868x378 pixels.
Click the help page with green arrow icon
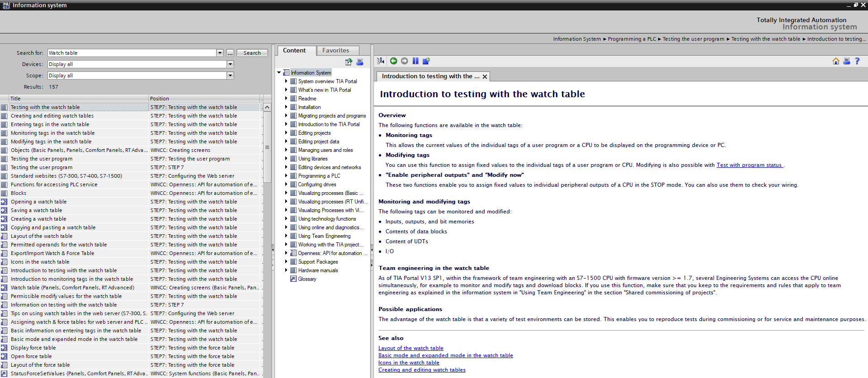coord(349,62)
